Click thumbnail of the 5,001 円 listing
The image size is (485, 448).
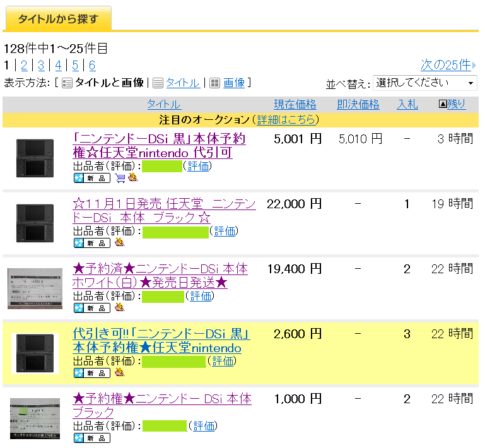tap(35, 158)
